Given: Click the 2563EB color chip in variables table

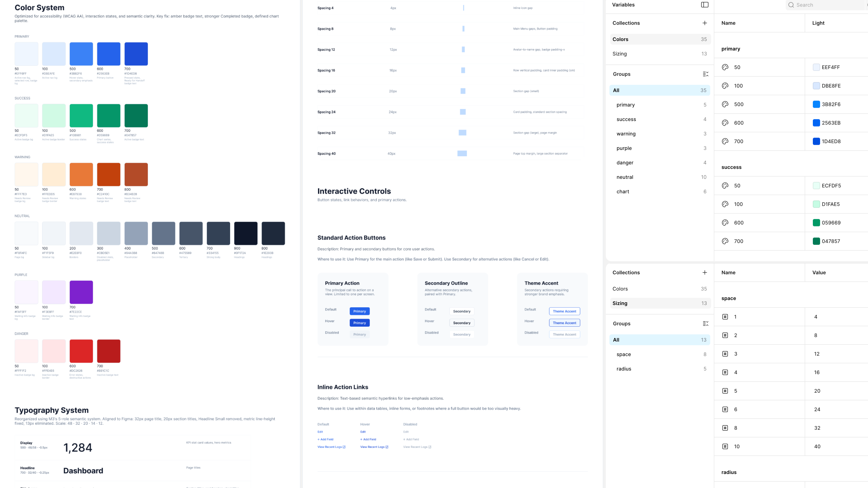Looking at the screenshot, I should [x=816, y=123].
